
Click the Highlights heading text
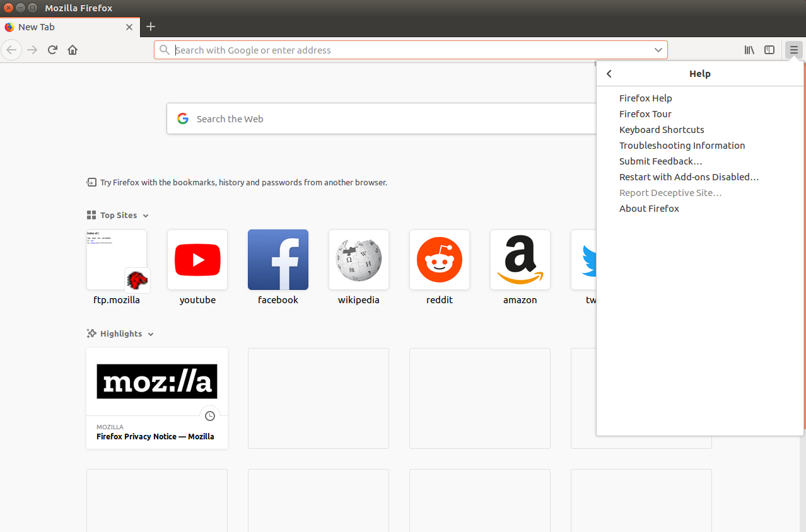pos(121,333)
